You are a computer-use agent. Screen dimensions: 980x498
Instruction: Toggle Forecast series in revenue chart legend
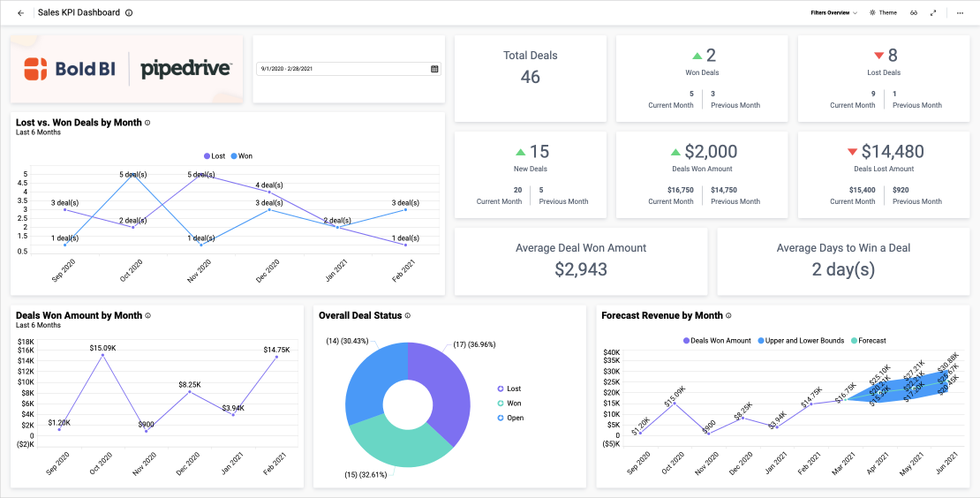click(x=867, y=341)
